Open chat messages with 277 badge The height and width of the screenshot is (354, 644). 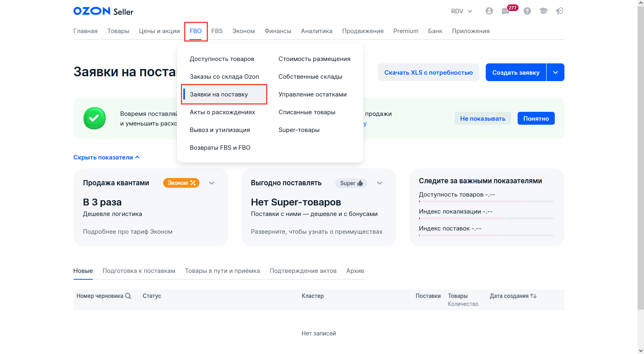click(506, 11)
